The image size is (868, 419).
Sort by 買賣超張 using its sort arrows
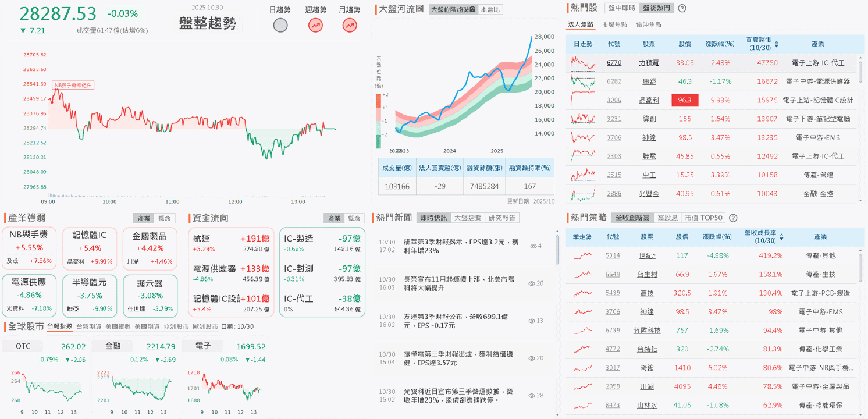[x=776, y=44]
